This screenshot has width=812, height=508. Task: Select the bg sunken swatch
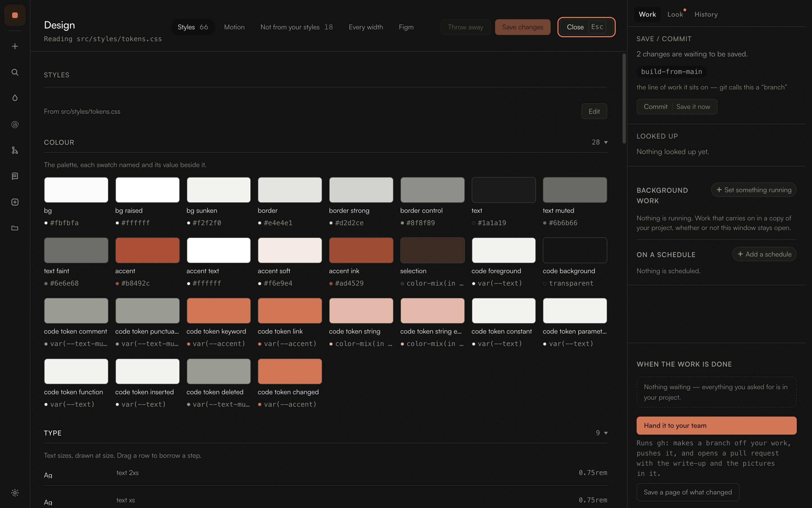point(219,190)
